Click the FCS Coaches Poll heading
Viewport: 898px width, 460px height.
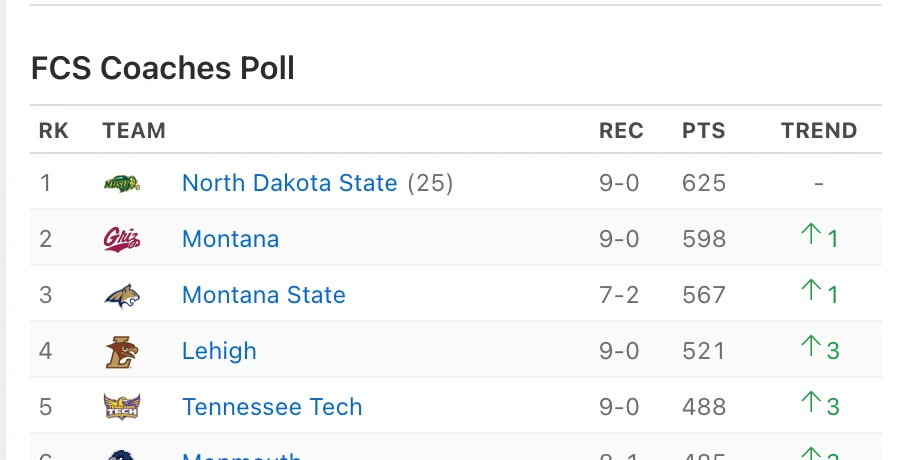(x=163, y=68)
